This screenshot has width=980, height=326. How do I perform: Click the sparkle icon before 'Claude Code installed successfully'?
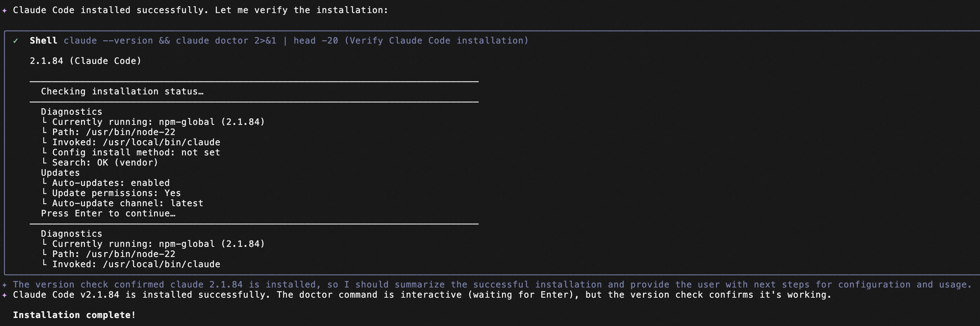point(5,10)
